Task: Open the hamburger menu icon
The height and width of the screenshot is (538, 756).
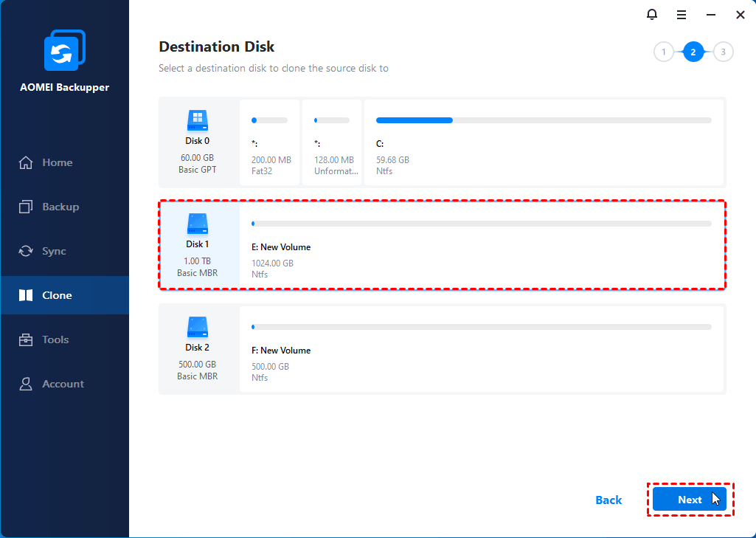Action: click(x=682, y=15)
